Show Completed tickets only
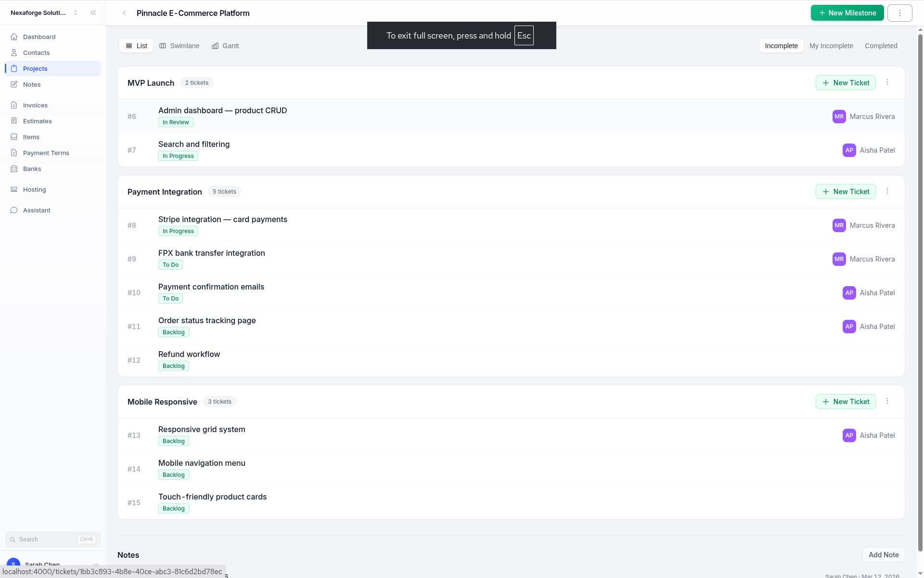The image size is (924, 578). coord(881,45)
